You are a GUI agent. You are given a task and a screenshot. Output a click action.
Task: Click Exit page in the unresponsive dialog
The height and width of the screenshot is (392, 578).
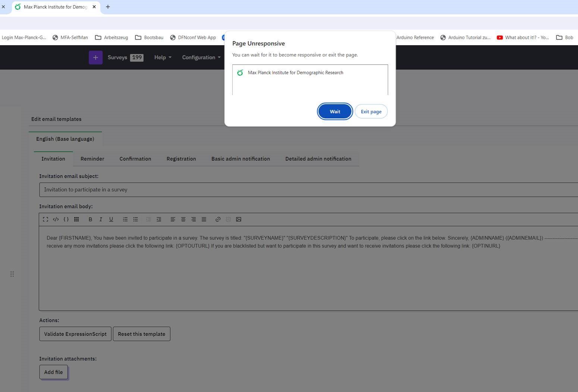[371, 112]
